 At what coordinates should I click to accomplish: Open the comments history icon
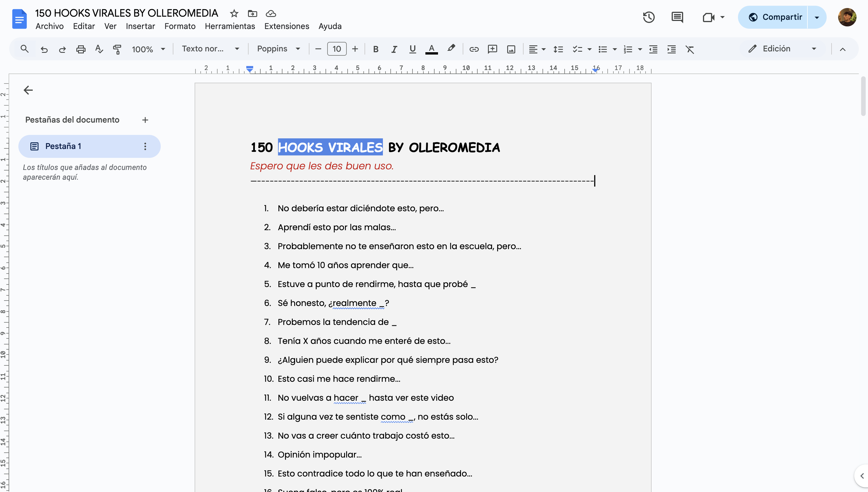point(677,17)
